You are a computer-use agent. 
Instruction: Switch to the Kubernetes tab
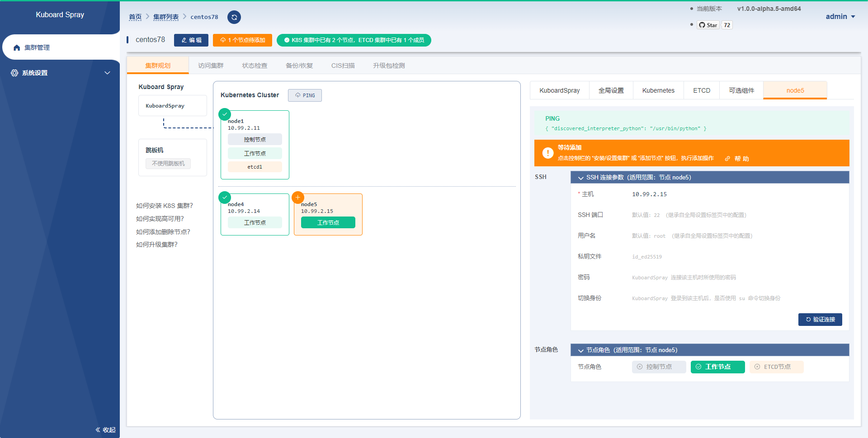(658, 90)
